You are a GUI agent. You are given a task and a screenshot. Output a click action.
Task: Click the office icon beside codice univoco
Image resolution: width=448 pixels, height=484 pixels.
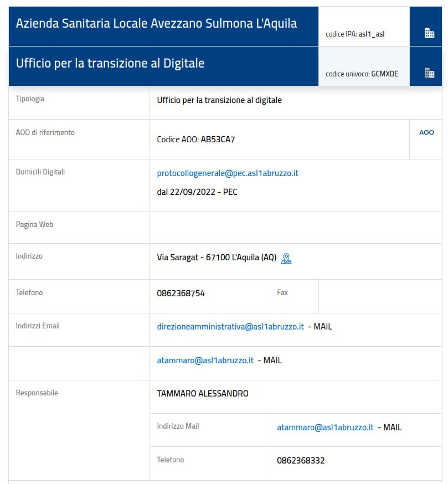tap(429, 73)
